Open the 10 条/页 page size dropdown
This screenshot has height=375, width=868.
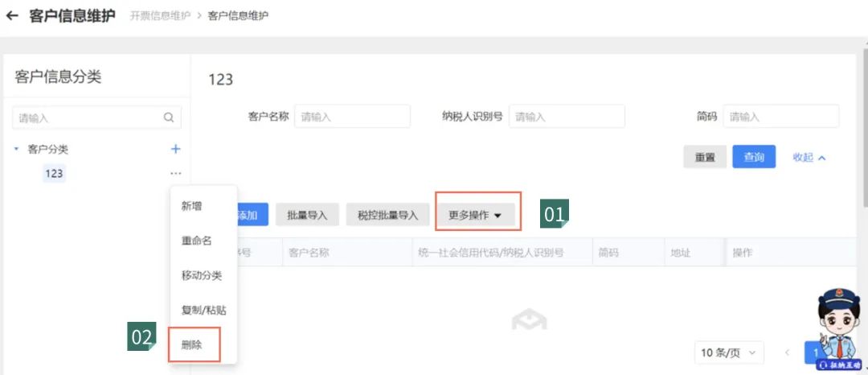pos(730,352)
